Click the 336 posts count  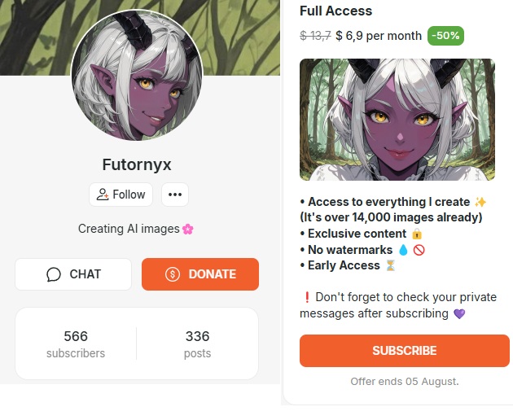(x=197, y=344)
